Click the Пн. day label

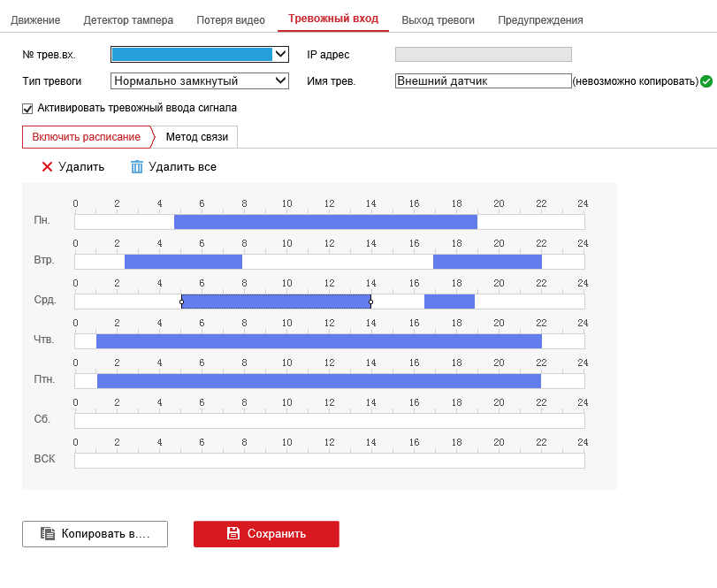coord(42,220)
